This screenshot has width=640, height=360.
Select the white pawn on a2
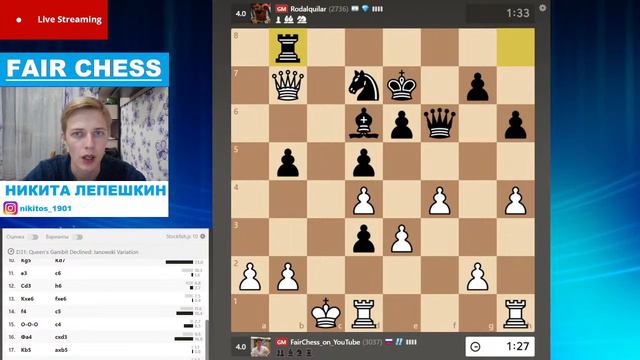[250, 276]
